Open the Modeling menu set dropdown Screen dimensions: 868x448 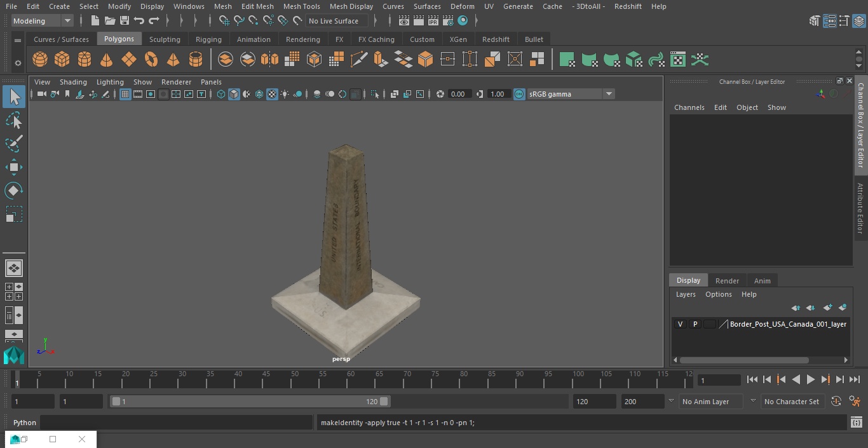pos(42,21)
